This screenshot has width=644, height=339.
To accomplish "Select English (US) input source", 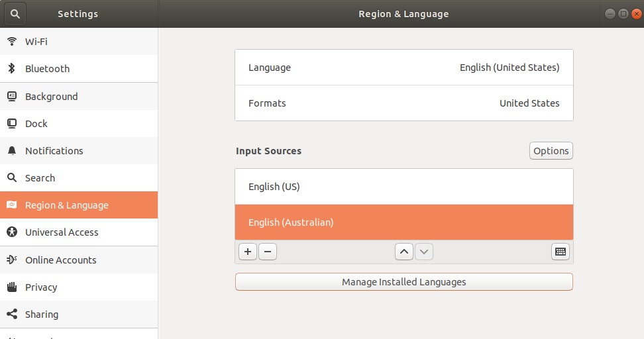I will pyautogui.click(x=404, y=186).
